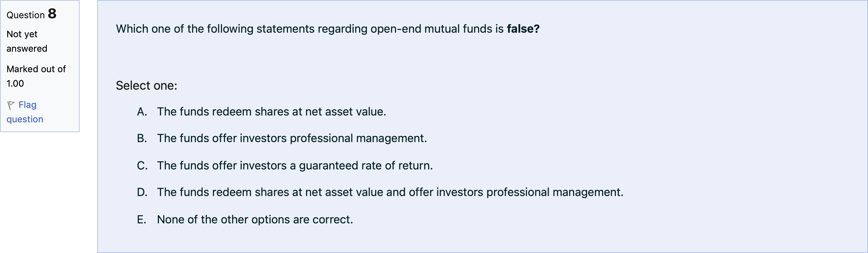Choose "None of the other options are correct."

tap(255, 220)
